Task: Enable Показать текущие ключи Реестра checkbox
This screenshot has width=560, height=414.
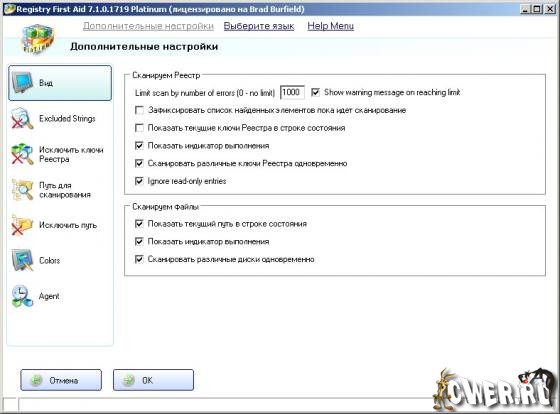Action: (139, 128)
